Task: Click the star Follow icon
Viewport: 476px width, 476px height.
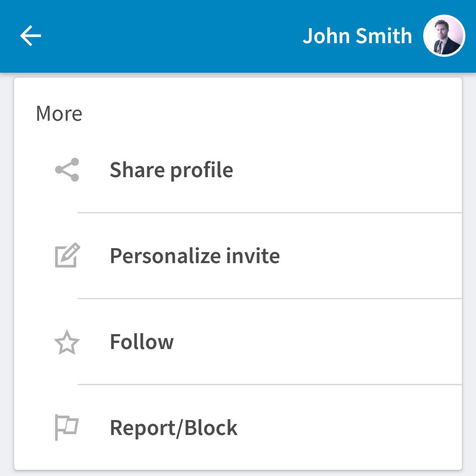Action: [67, 342]
